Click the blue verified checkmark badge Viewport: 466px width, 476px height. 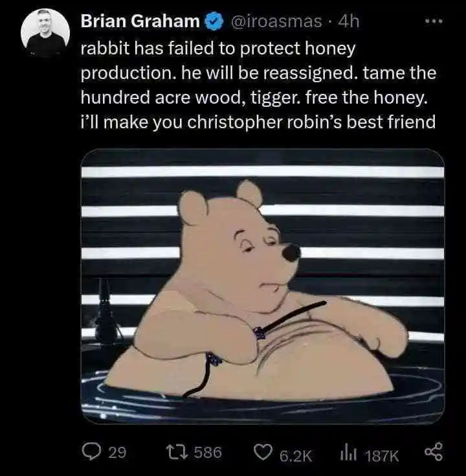212,21
